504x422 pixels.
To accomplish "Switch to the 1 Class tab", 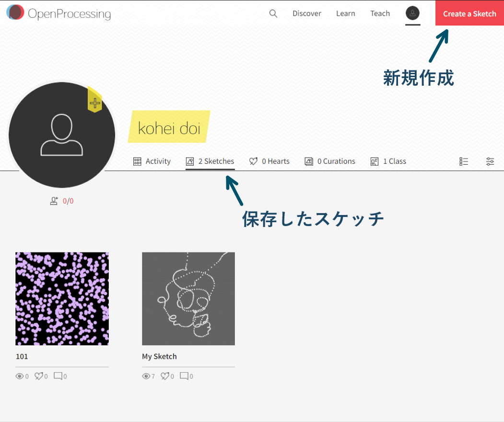I will coord(388,161).
